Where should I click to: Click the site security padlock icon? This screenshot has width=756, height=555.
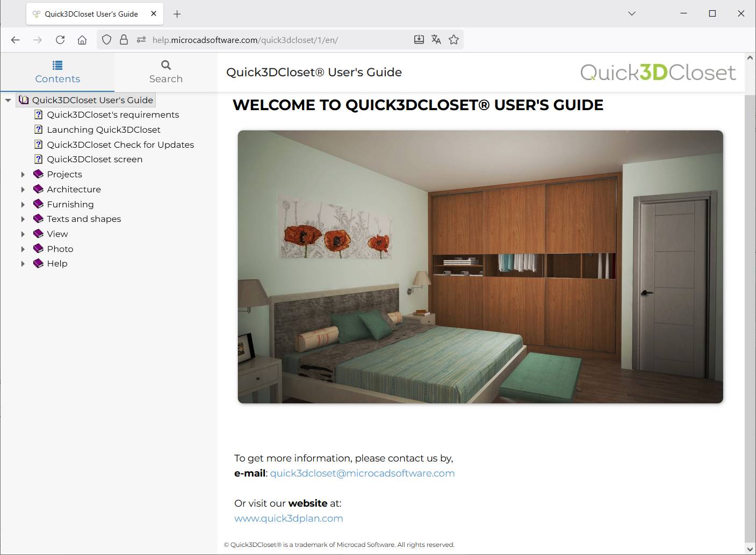coord(124,40)
